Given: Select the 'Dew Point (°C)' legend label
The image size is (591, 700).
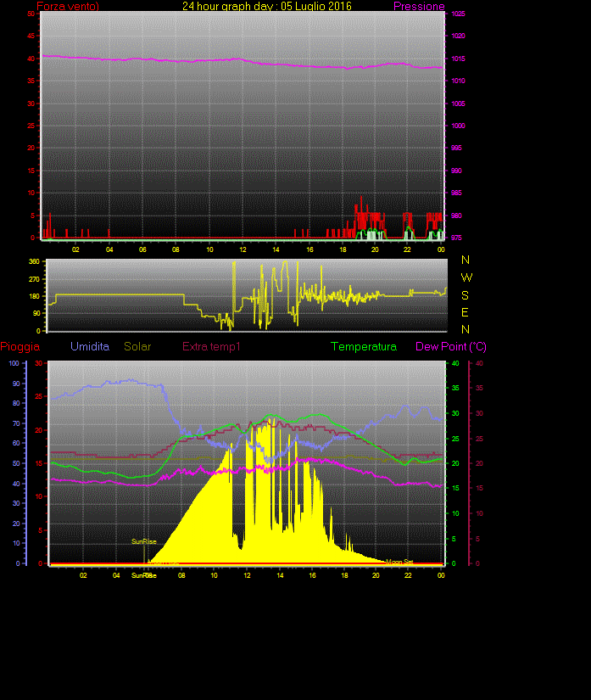Looking at the screenshot, I should pyautogui.click(x=451, y=347).
